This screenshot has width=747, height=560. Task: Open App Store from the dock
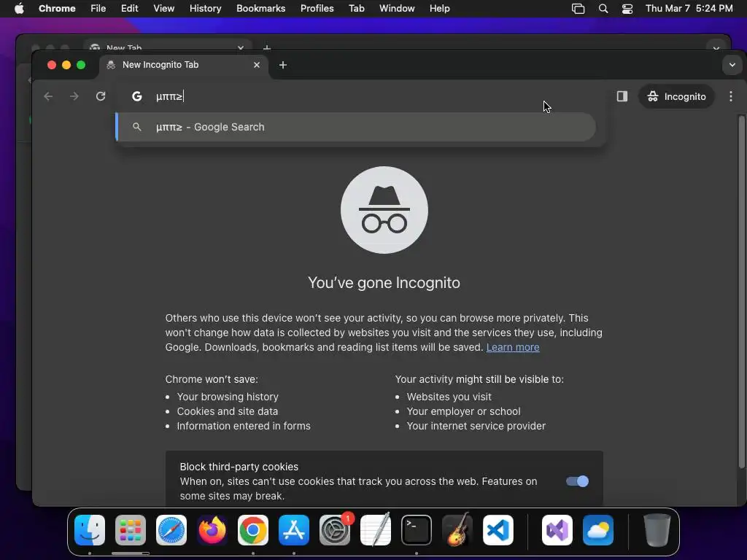pyautogui.click(x=294, y=530)
